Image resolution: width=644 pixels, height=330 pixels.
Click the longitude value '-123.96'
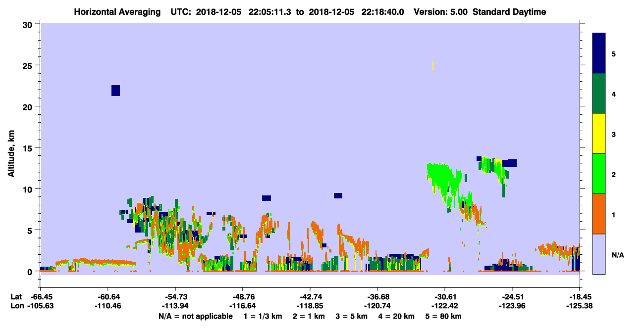(512, 306)
